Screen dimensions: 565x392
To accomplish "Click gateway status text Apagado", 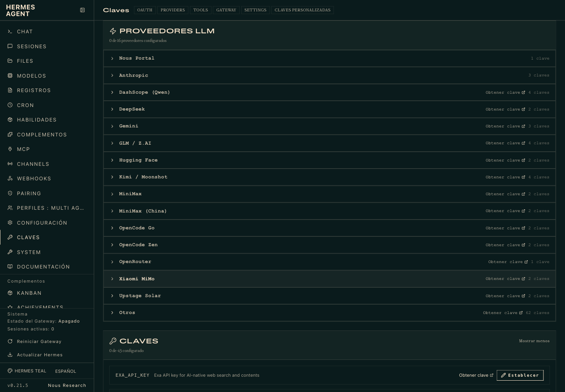I will coord(69,321).
